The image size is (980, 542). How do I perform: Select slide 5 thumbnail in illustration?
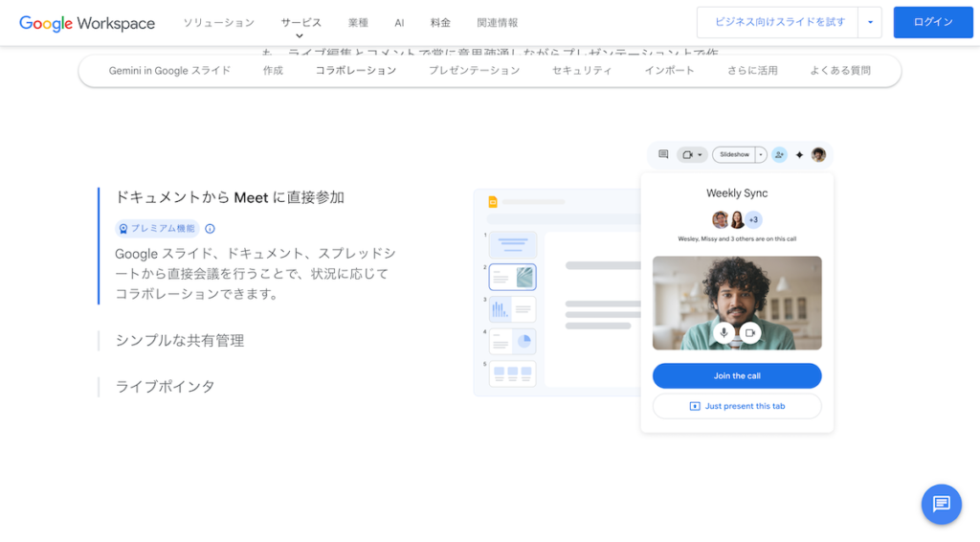(513, 373)
